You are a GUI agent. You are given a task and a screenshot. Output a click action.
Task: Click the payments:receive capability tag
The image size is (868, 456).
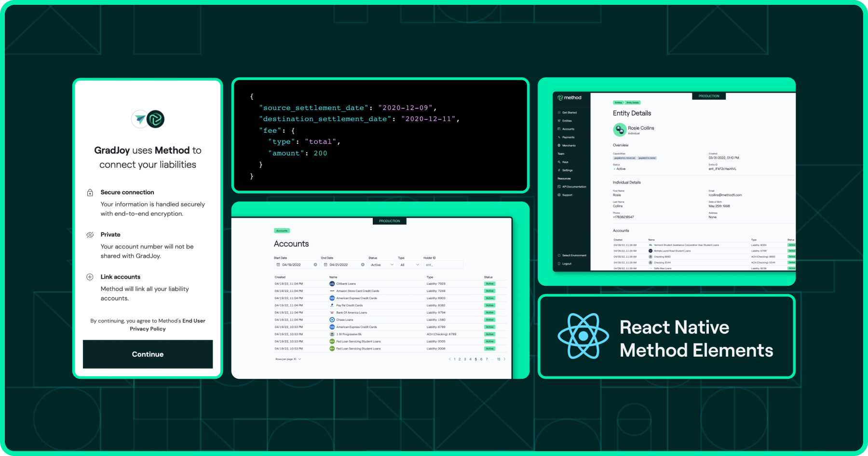[x=624, y=158]
